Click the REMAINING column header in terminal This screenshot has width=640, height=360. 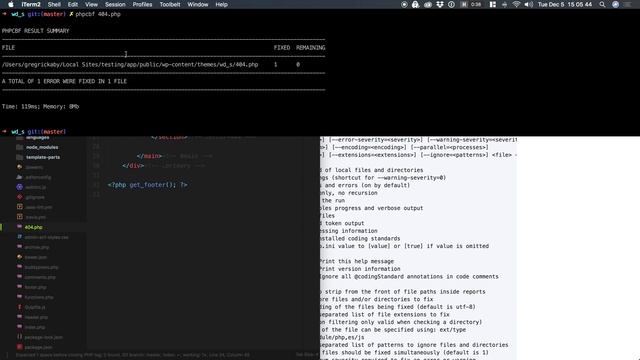pyautogui.click(x=311, y=48)
